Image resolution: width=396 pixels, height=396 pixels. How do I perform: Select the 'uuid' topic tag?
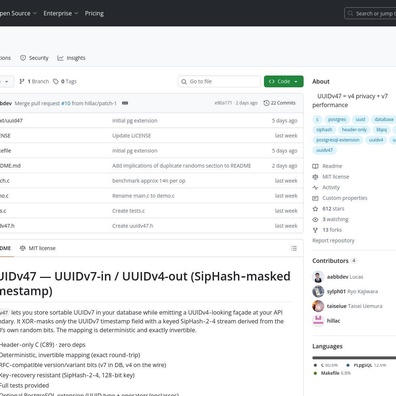pyautogui.click(x=360, y=119)
